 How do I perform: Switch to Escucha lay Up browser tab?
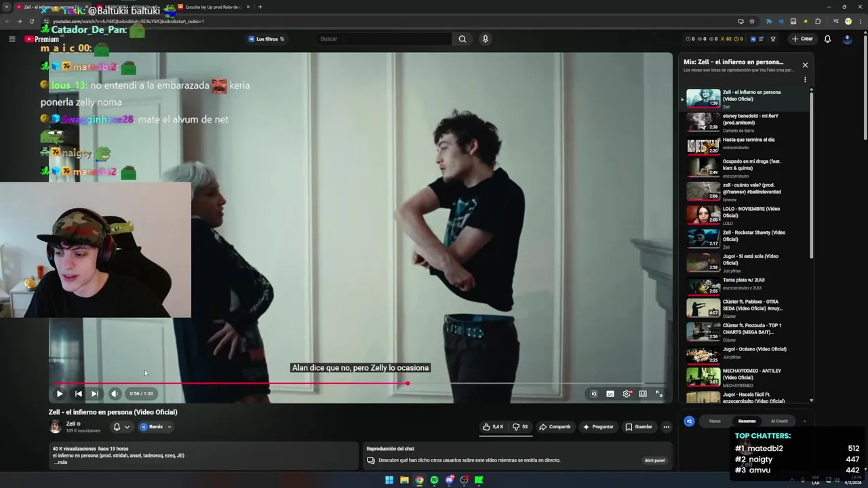(x=214, y=7)
